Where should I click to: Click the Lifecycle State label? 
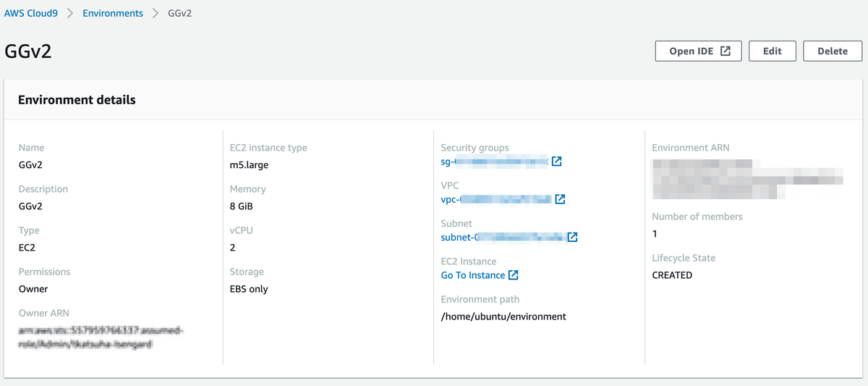pos(683,258)
